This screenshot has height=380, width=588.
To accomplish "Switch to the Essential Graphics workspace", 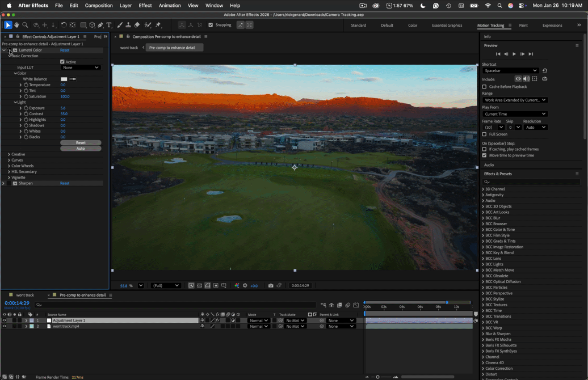I will pos(447,26).
